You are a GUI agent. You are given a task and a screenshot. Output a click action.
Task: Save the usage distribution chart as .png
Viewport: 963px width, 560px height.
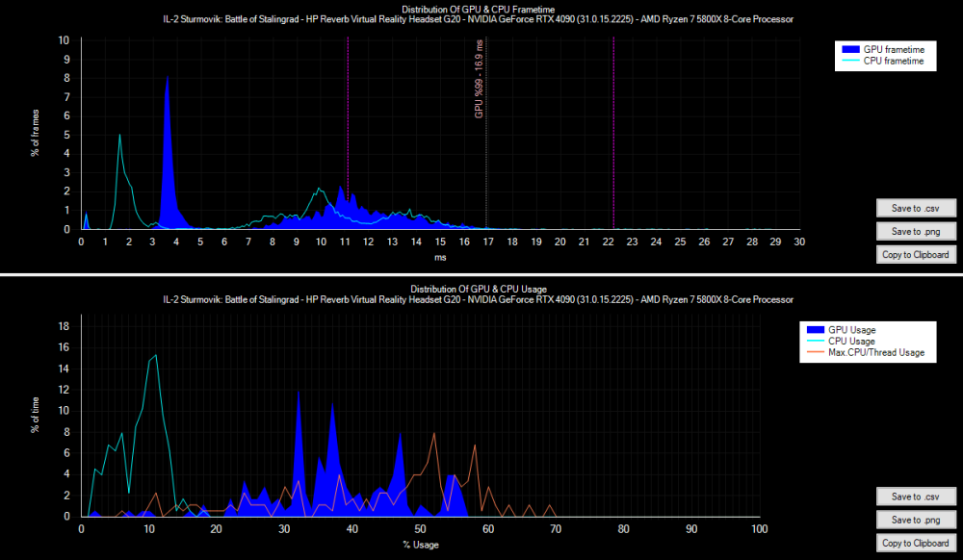[x=915, y=520]
